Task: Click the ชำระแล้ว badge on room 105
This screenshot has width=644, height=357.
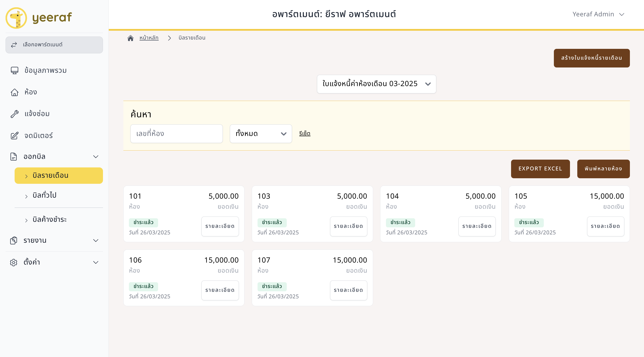Action: tap(529, 223)
